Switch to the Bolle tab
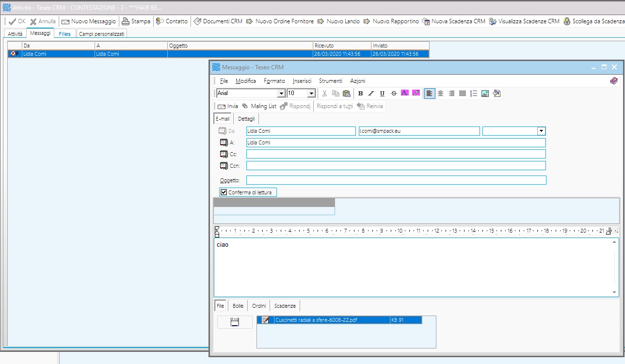 238,306
